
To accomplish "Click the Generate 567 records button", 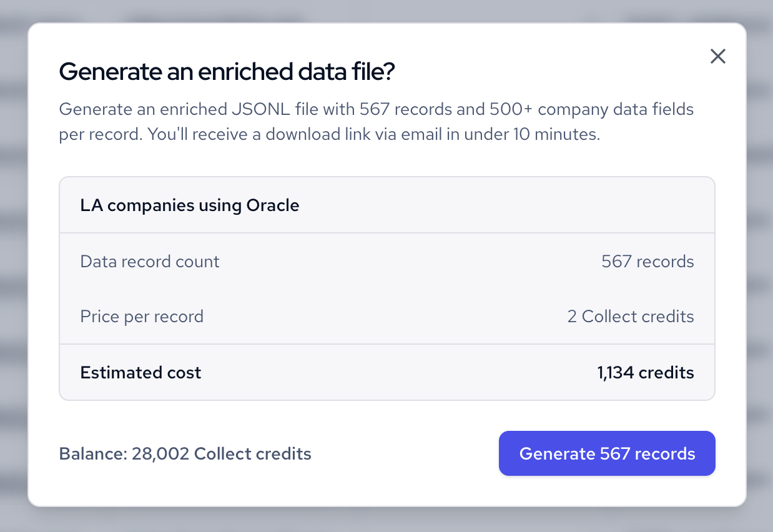I will point(606,453).
